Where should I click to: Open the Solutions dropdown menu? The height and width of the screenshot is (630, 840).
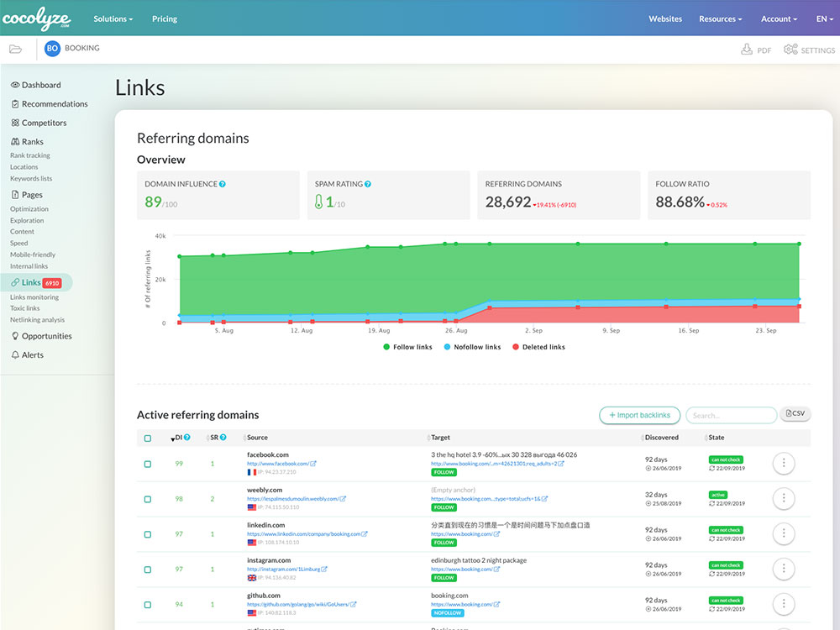[113, 18]
